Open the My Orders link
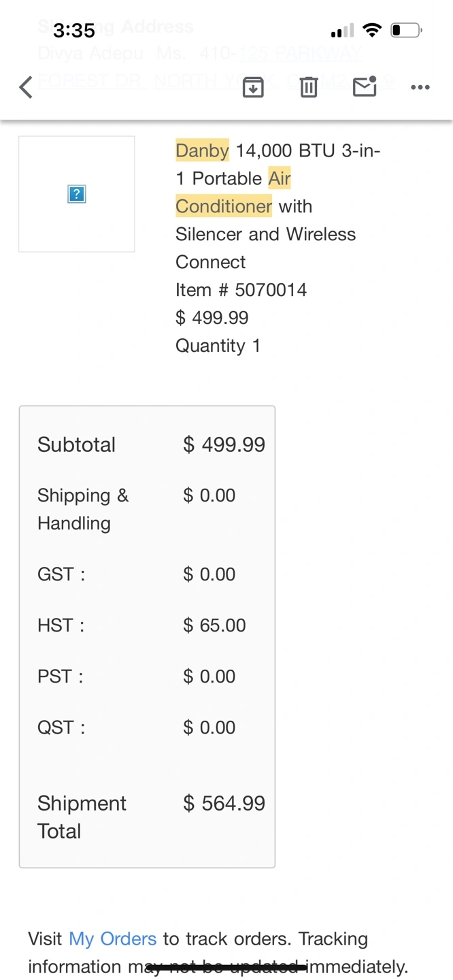This screenshot has height=980, width=453. [113, 939]
